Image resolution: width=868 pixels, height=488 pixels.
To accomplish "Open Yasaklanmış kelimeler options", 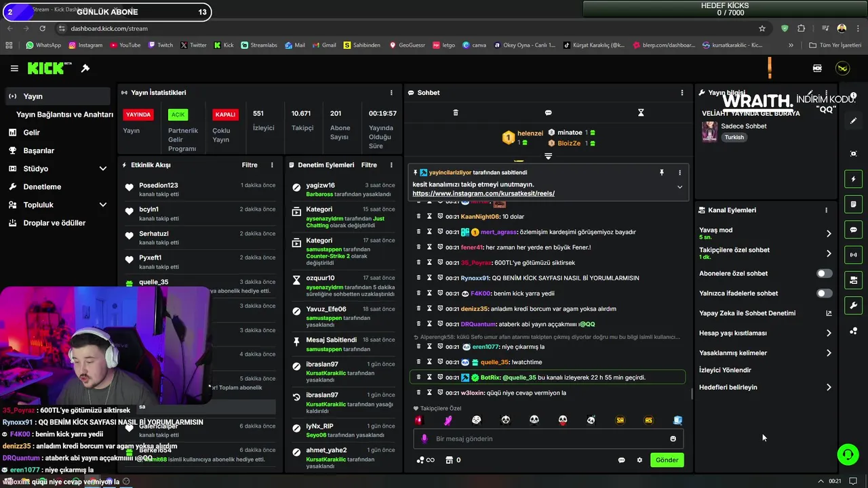I will (829, 352).
